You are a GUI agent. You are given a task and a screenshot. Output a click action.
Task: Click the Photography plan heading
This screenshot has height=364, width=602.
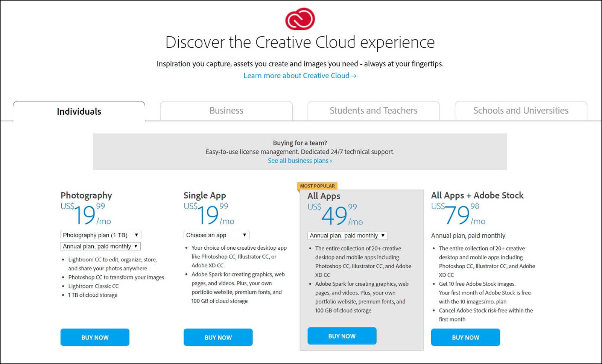[86, 196]
